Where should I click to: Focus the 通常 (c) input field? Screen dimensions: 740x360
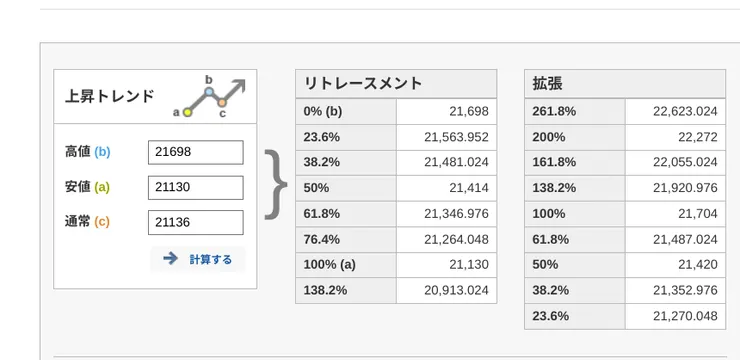[x=196, y=222]
